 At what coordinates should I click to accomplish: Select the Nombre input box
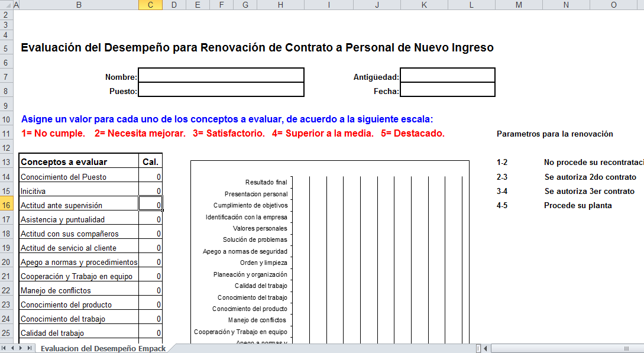click(221, 75)
